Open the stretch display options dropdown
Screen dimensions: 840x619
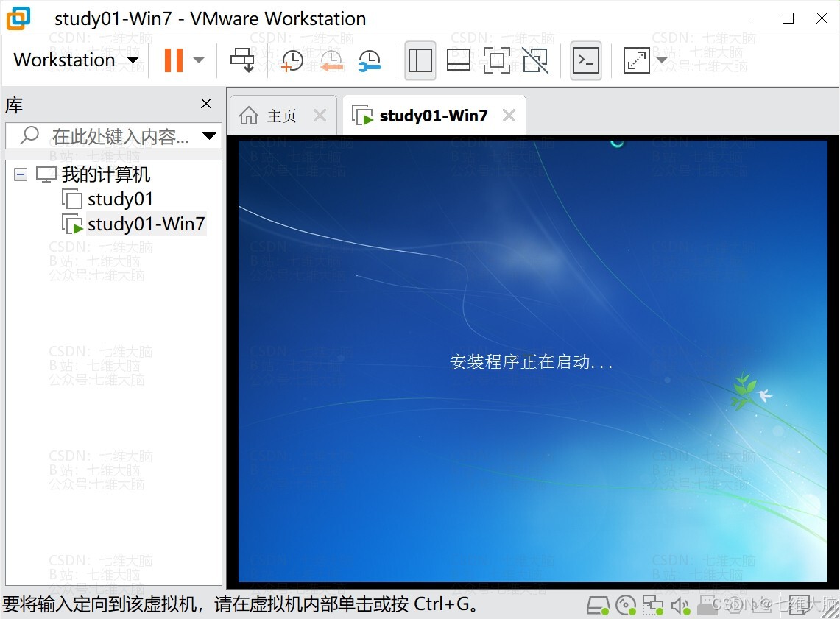point(662,60)
